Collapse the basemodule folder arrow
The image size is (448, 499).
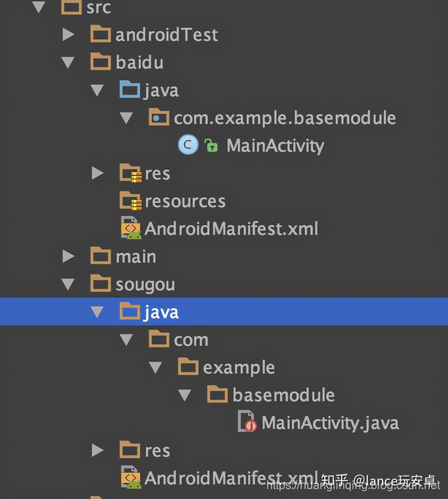185,395
